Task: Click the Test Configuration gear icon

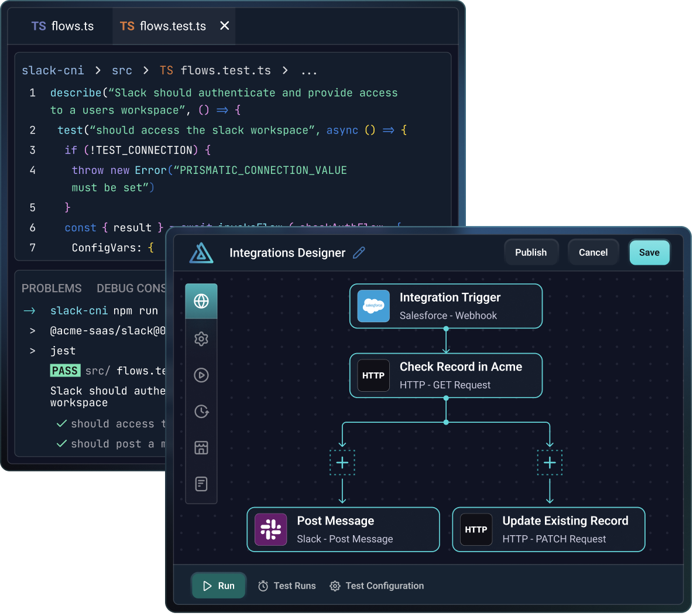Action: coord(335,586)
